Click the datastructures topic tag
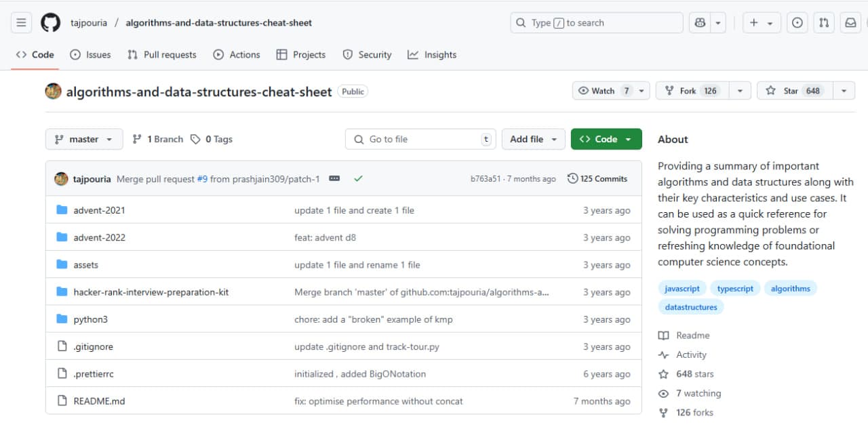The width and height of the screenshot is (868, 425). pos(691,307)
